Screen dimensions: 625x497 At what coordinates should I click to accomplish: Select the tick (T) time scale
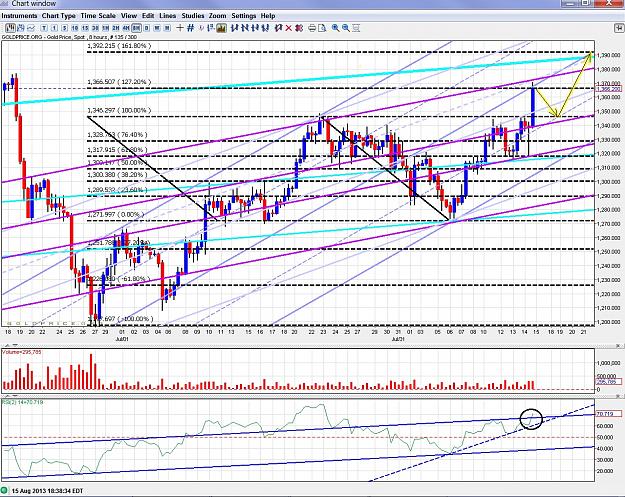(44, 28)
